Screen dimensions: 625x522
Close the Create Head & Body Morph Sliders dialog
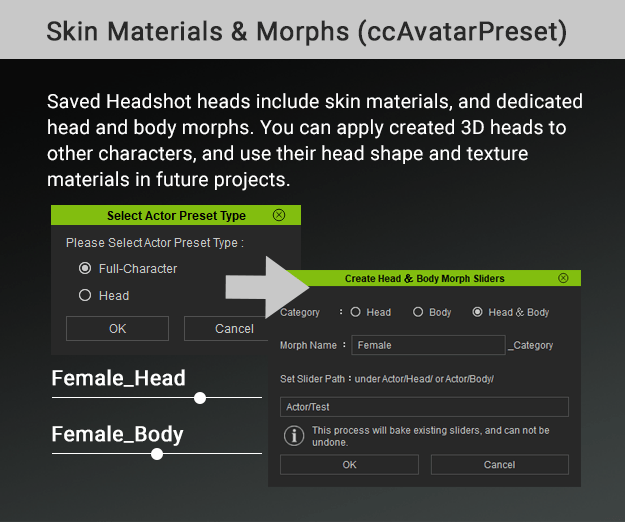pos(563,278)
